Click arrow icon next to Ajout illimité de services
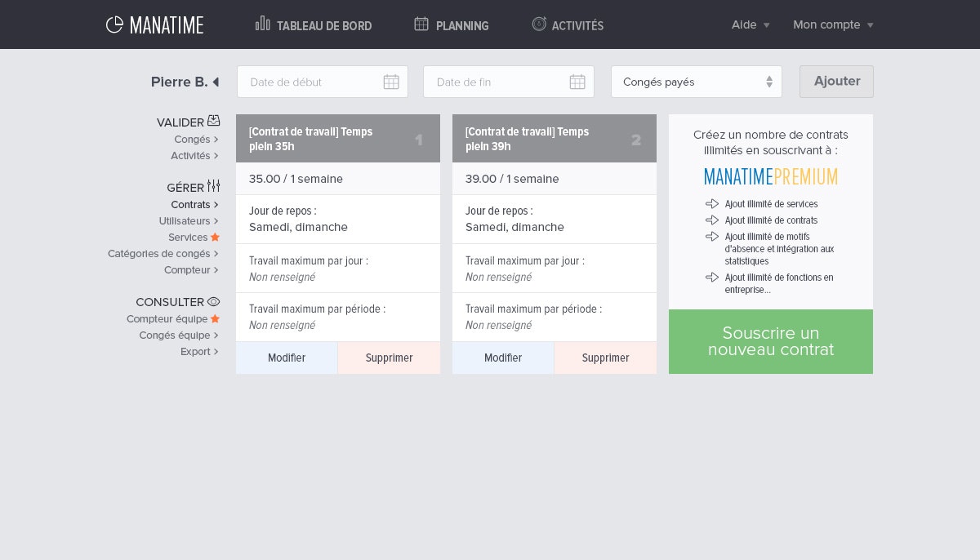This screenshot has height=560, width=980. coord(712,204)
